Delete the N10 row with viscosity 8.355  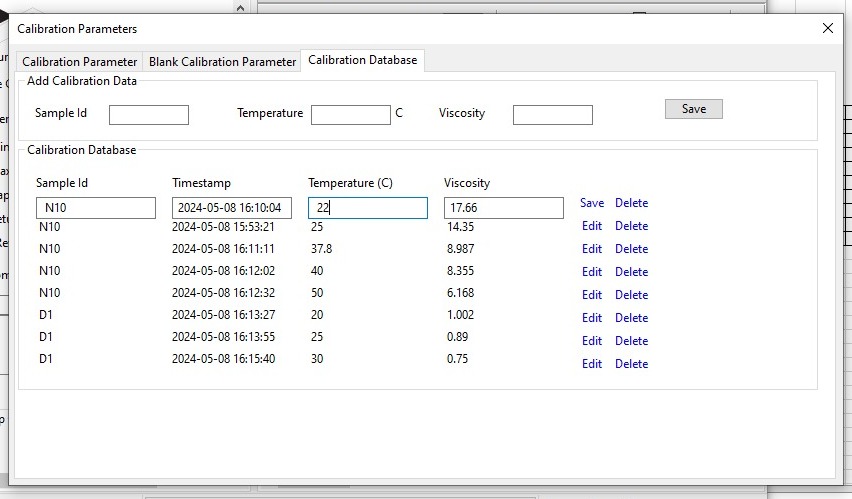click(631, 272)
